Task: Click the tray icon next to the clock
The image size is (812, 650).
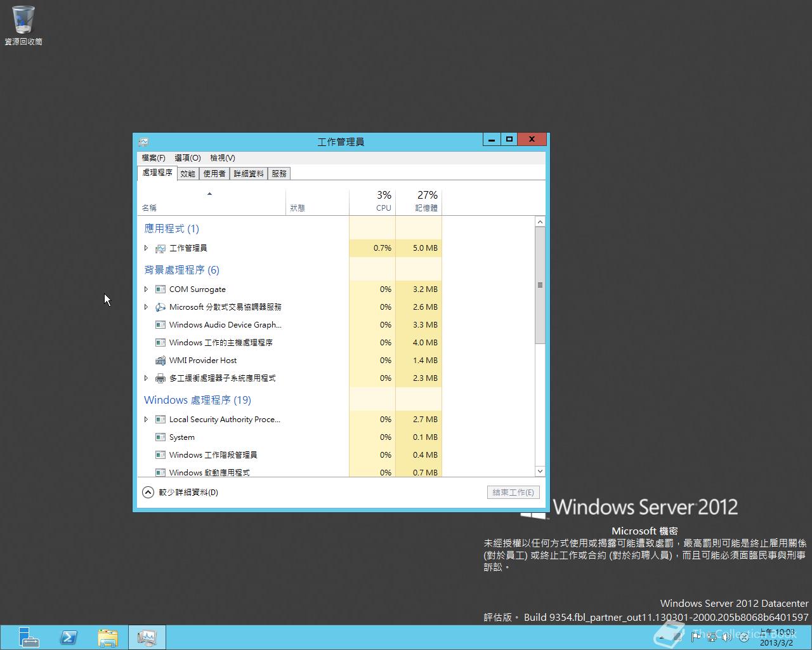Action: coord(743,637)
